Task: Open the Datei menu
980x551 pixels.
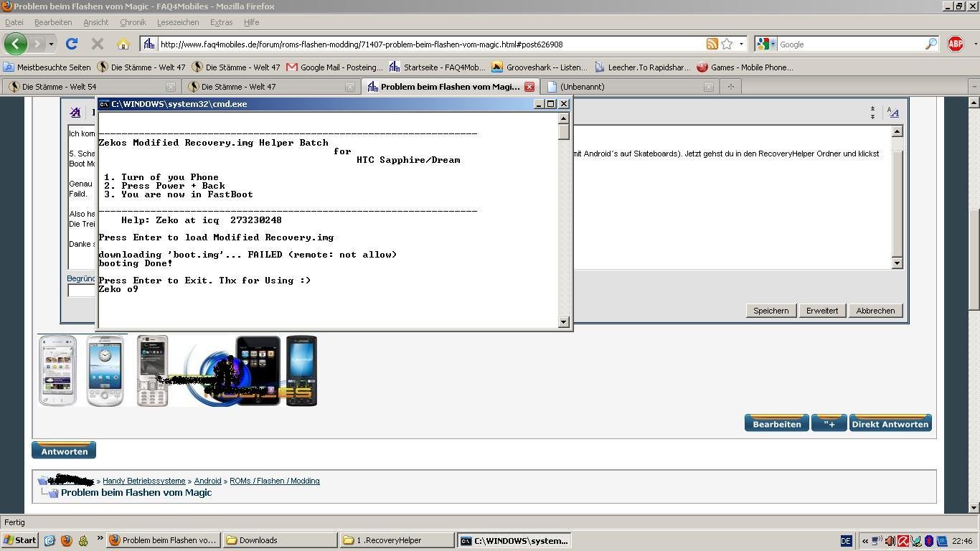Action: tap(14, 22)
